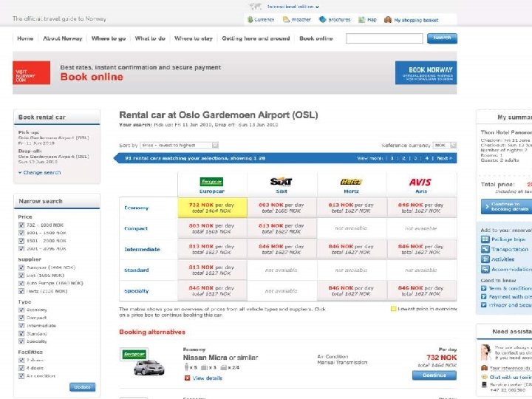Uncheck the Specialty type checkbox
Image resolution: width=532 pixels, height=399 pixels.
[x=21, y=341]
